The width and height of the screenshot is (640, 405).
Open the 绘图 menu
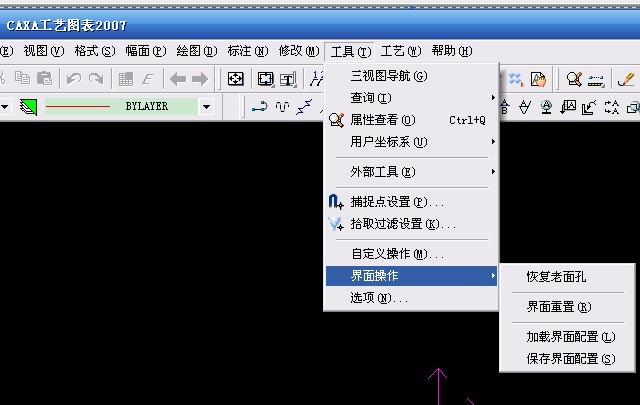(x=196, y=51)
